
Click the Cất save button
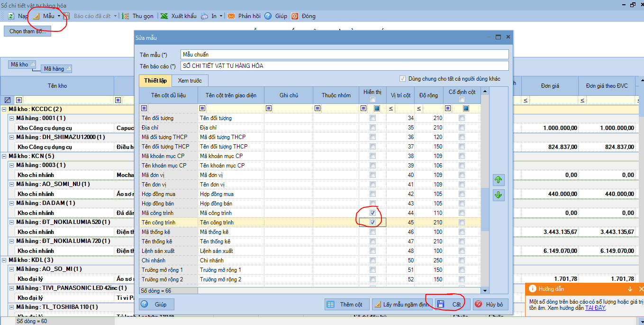pyautogui.click(x=450, y=304)
